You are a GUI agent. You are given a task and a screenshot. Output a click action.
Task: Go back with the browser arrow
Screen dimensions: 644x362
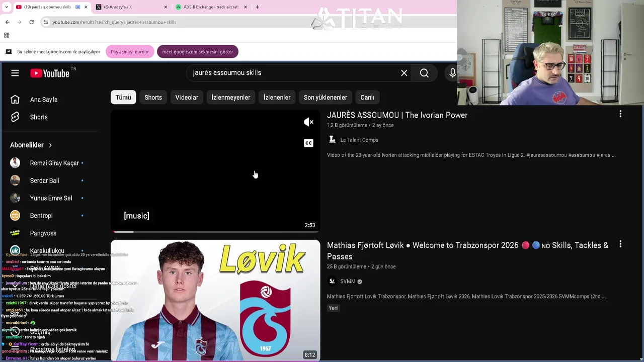click(x=7, y=22)
